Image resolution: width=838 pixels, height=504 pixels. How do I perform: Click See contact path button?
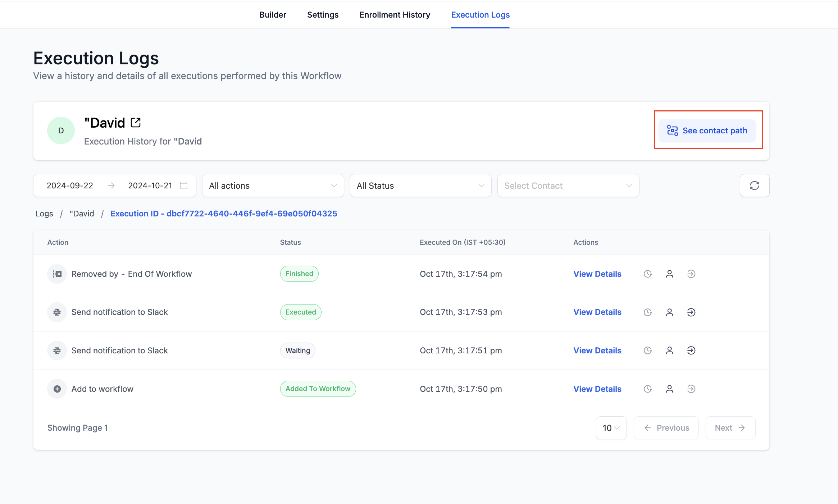point(707,130)
